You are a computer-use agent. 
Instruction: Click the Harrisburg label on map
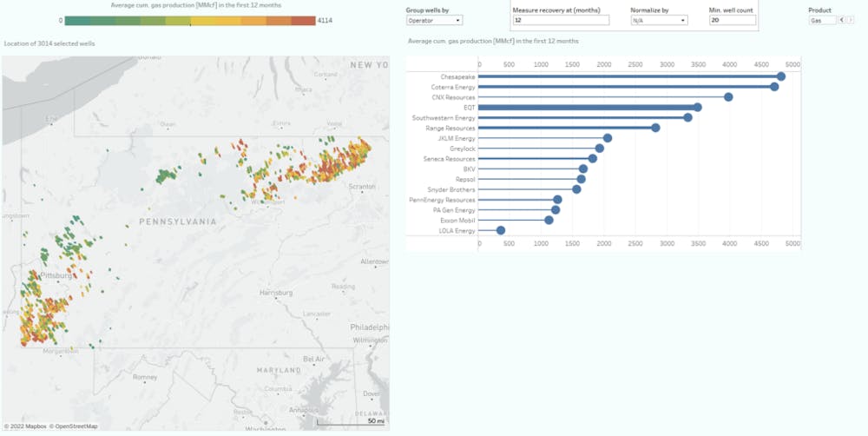(x=276, y=293)
